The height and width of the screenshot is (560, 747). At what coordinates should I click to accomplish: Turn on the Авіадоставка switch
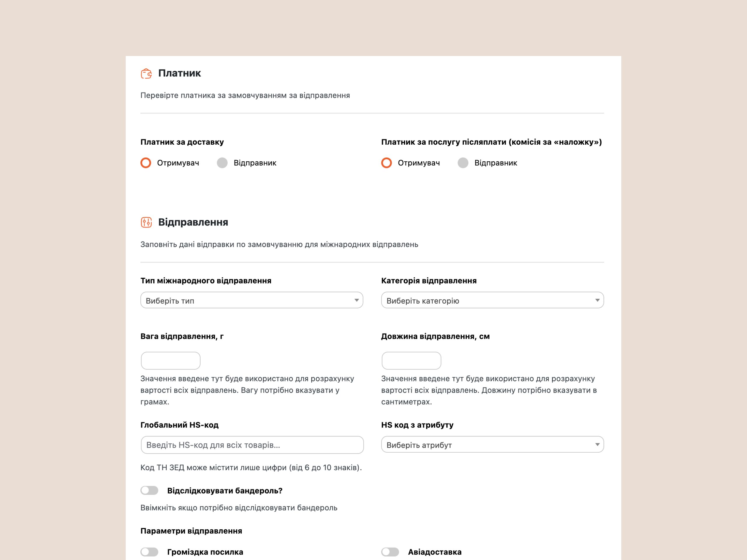point(390,552)
